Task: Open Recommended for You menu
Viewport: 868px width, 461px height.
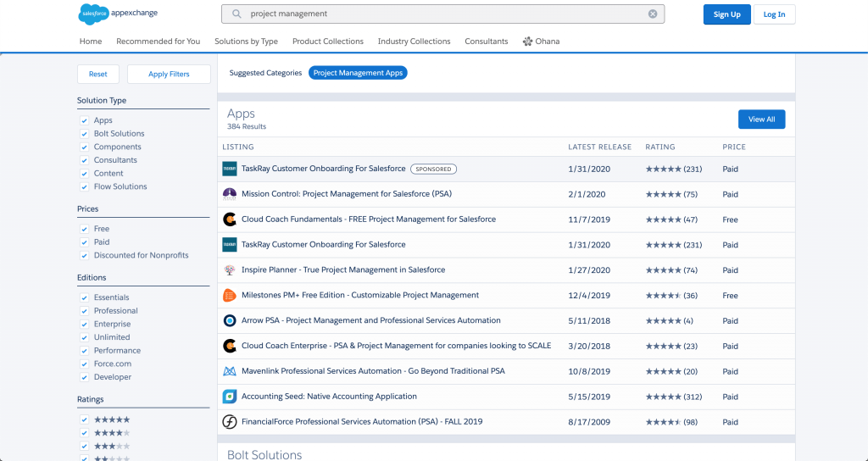Action: pyautogui.click(x=159, y=42)
